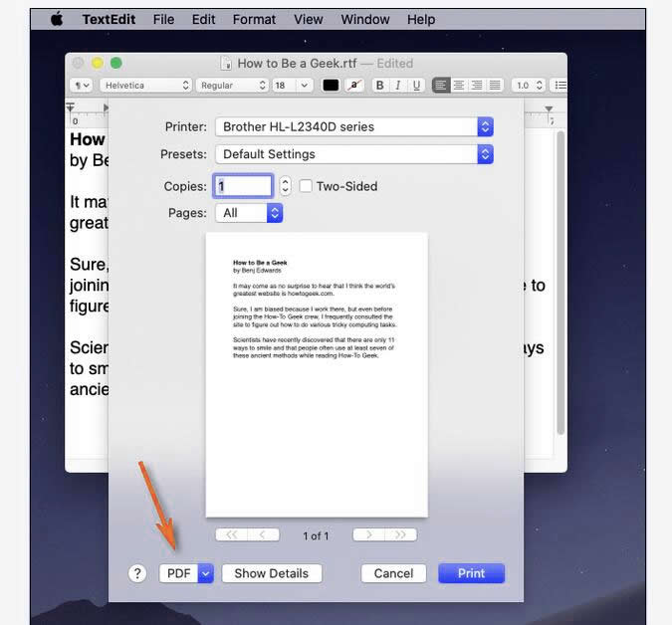Go to next preview page
672x625 pixels.
(x=368, y=534)
